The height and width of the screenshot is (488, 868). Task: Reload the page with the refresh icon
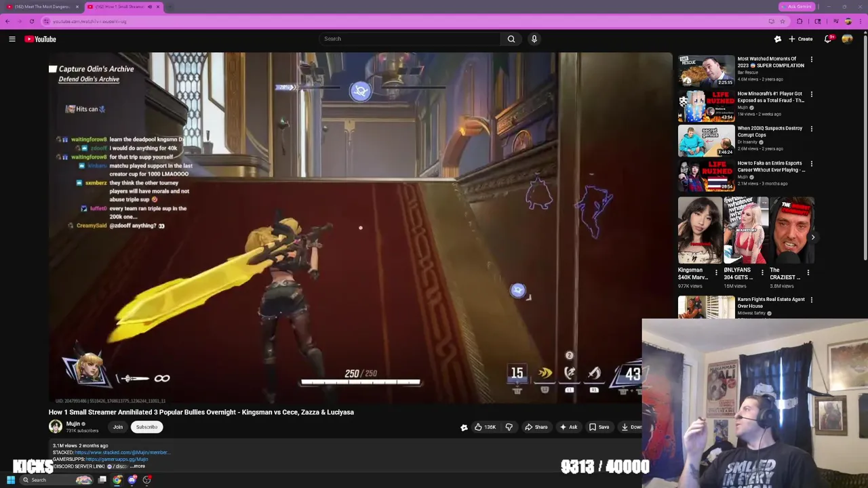pos(31,21)
